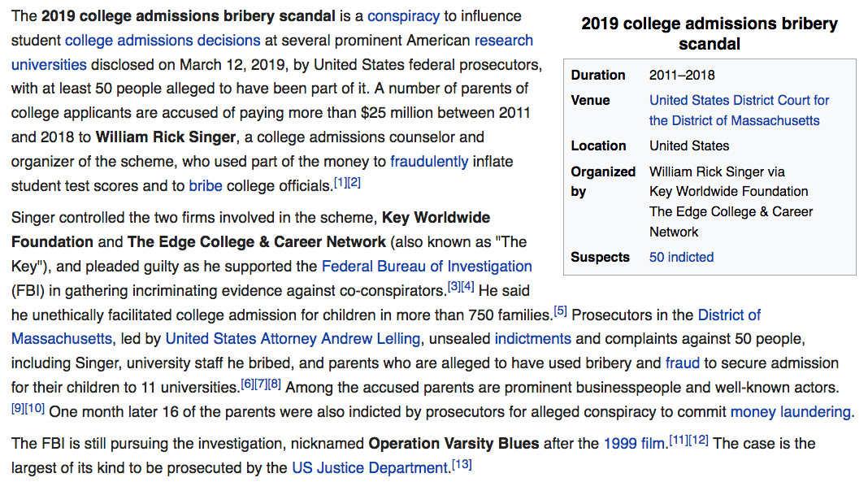Jump to citation [1] after "college officials"
Screen dimensions: 868x482
coord(341,183)
